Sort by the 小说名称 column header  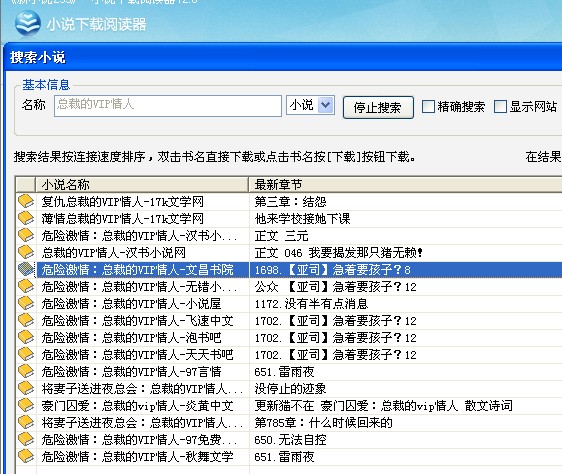[x=142, y=185]
